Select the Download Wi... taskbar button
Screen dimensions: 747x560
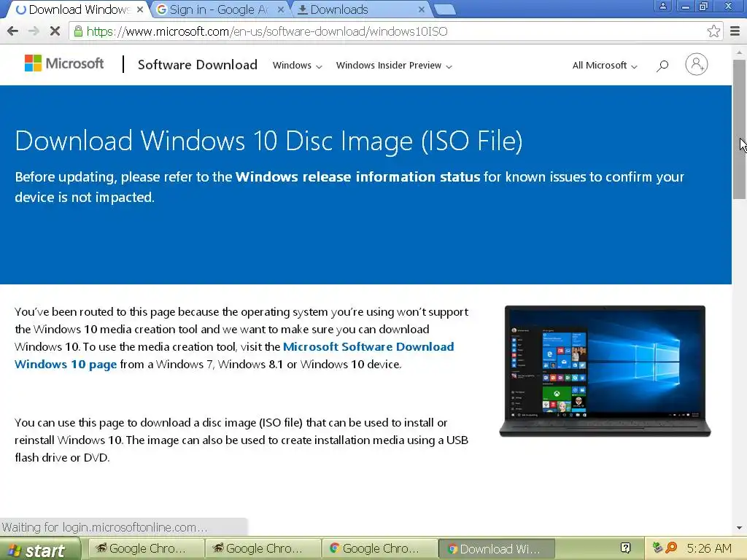pos(496,548)
